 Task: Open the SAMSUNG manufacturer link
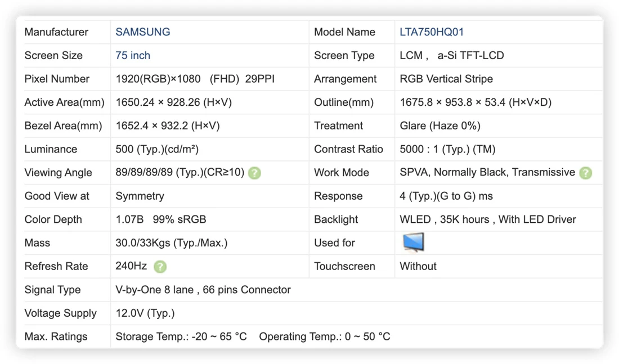click(x=142, y=32)
